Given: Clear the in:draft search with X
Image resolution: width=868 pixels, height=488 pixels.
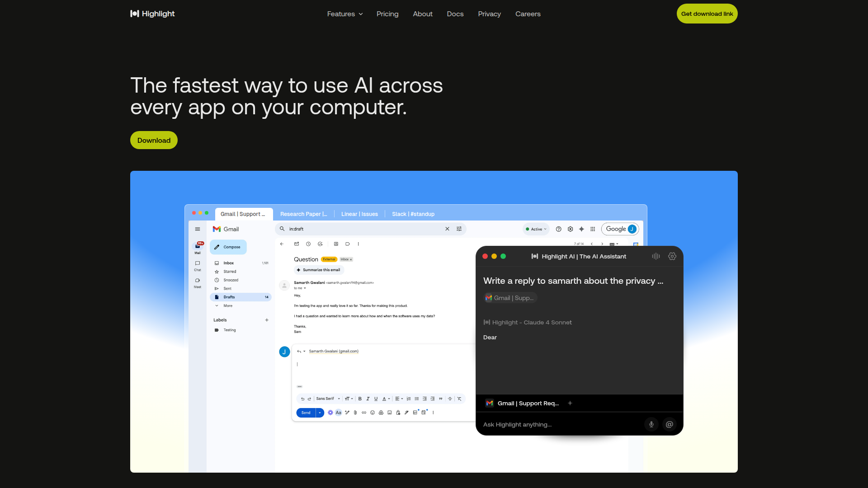Looking at the screenshot, I should click(x=447, y=229).
